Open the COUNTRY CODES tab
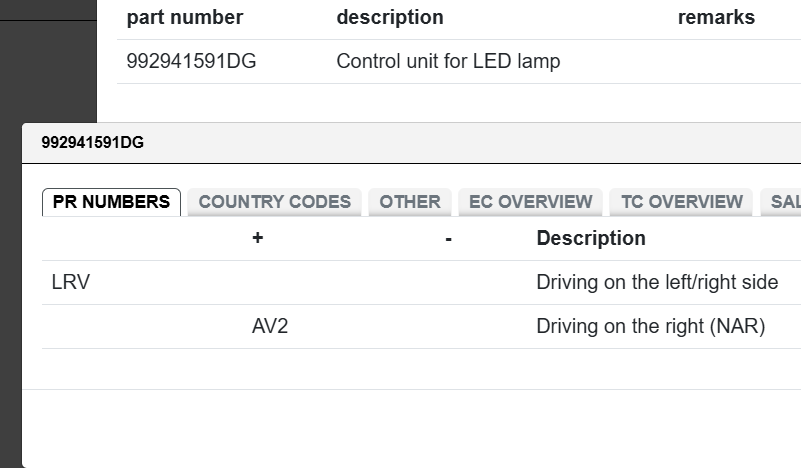 tap(275, 202)
